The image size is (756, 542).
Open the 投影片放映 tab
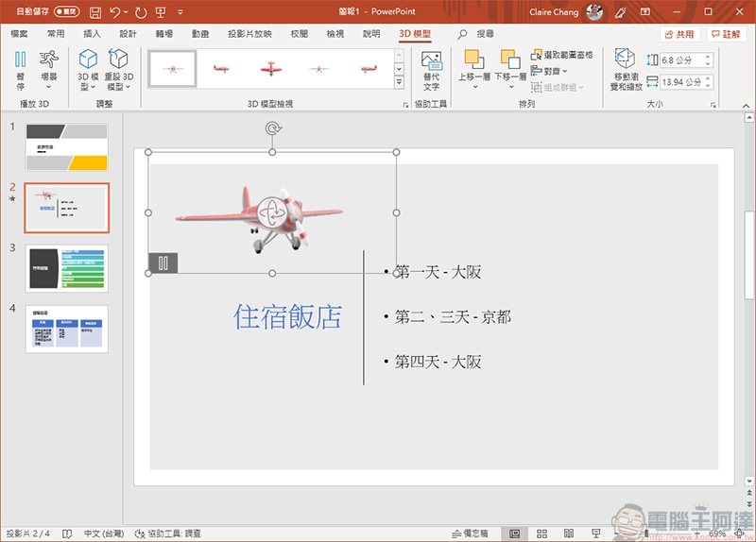[x=249, y=34]
